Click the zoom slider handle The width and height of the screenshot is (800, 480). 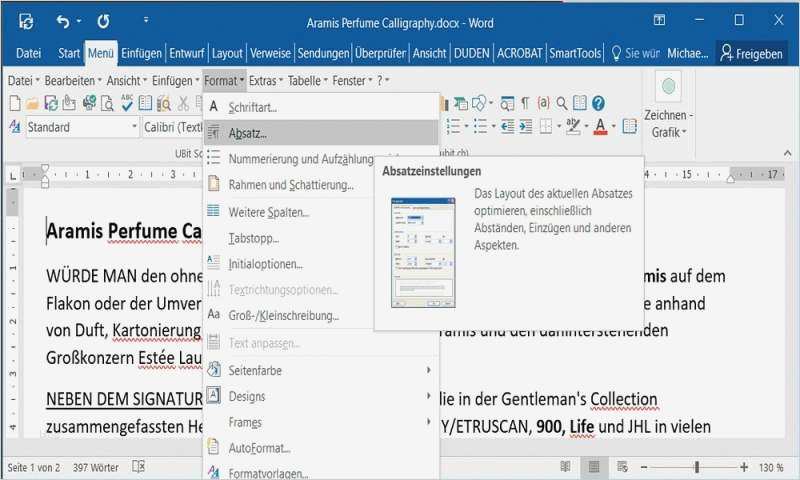(696, 467)
